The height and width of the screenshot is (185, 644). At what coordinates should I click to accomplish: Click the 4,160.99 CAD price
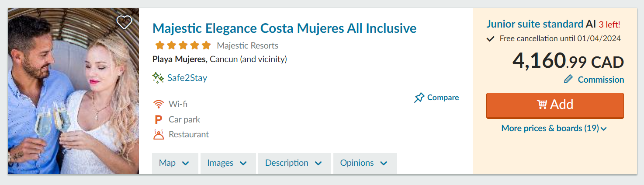click(x=568, y=62)
